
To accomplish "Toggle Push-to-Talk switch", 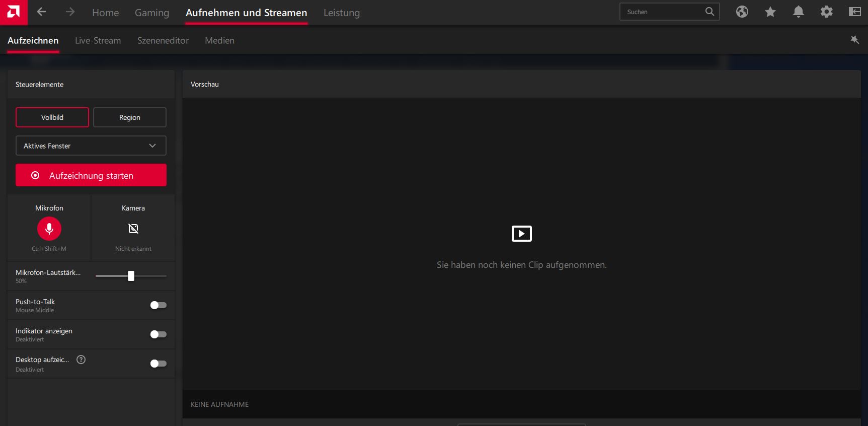I will click(x=159, y=305).
